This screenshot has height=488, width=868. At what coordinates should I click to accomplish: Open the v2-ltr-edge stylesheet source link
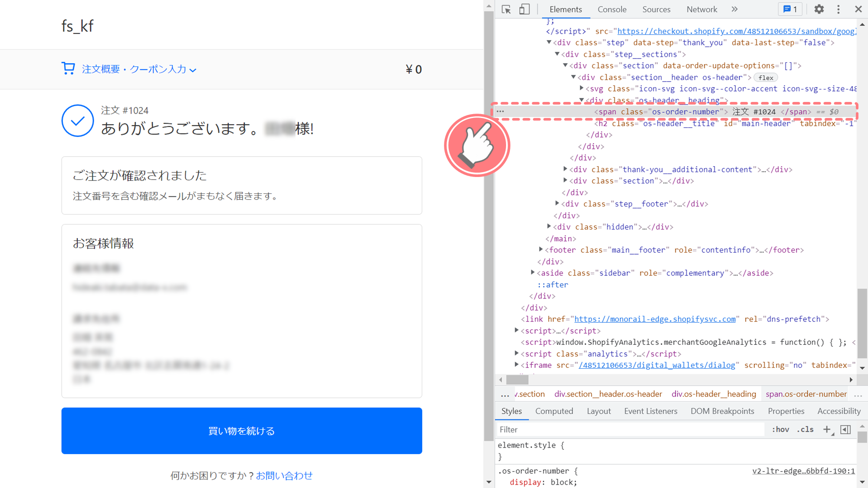(803, 471)
